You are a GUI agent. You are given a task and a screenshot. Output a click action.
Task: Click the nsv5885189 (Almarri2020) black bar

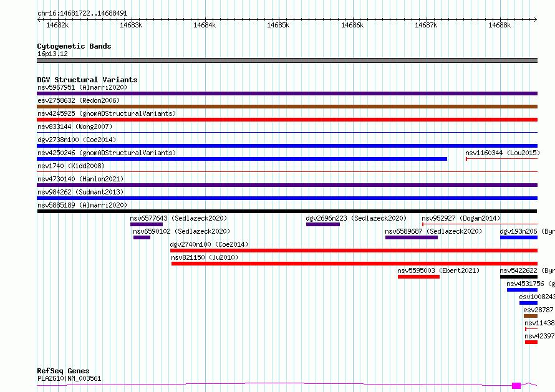click(287, 211)
